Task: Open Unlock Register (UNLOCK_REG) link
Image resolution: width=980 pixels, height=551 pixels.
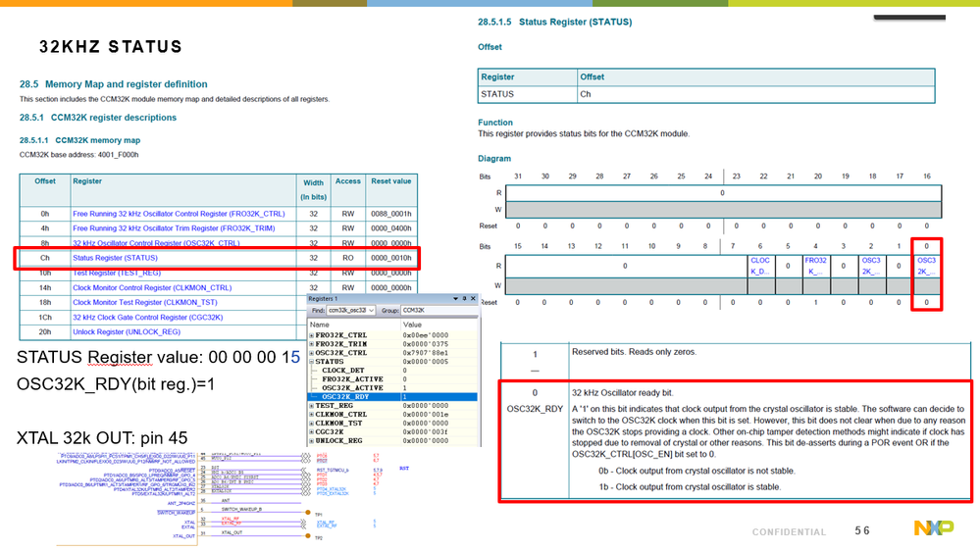Action: tap(127, 332)
